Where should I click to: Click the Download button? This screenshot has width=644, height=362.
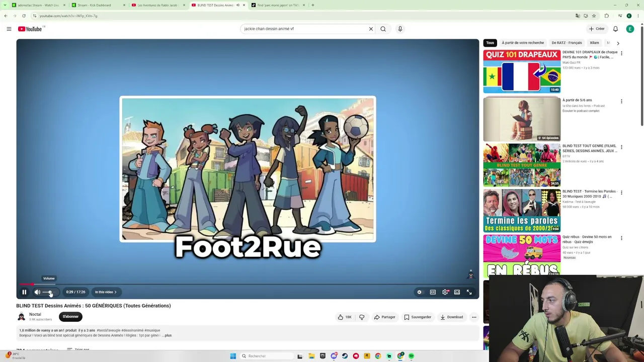tap(451, 317)
